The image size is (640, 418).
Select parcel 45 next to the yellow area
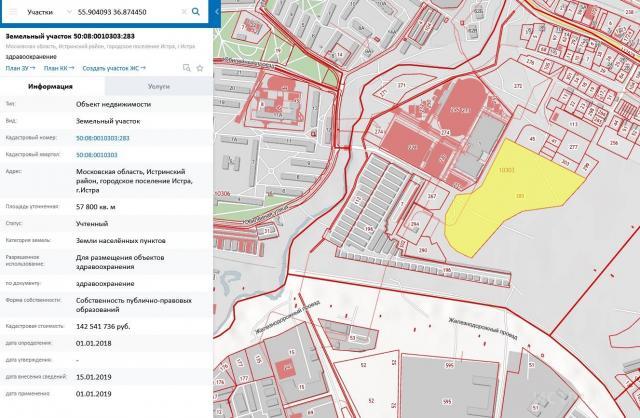[x=532, y=141]
